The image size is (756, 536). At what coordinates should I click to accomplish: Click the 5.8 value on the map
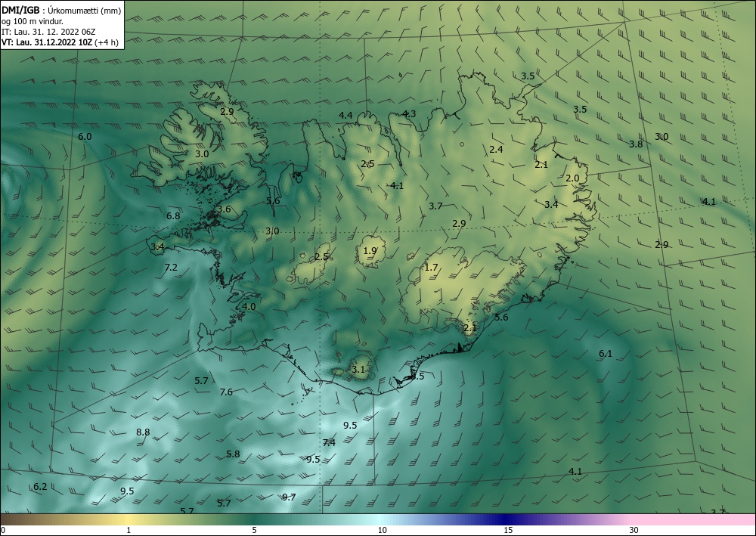[233, 454]
